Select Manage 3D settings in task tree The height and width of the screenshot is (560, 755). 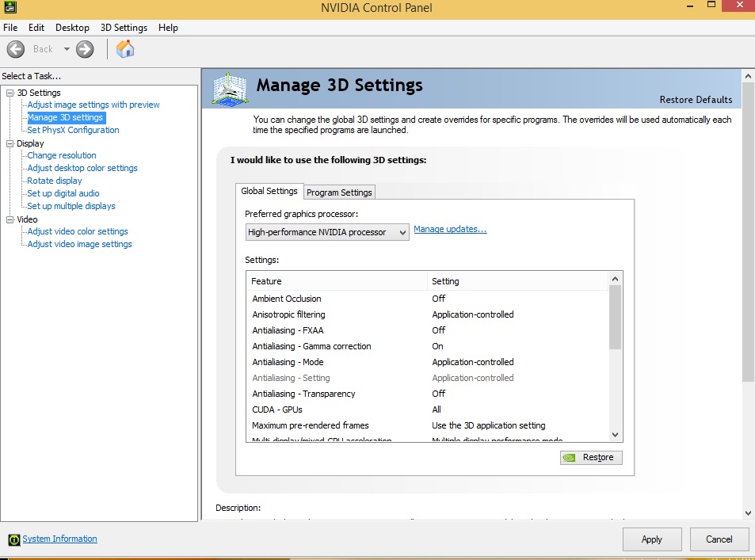[66, 117]
